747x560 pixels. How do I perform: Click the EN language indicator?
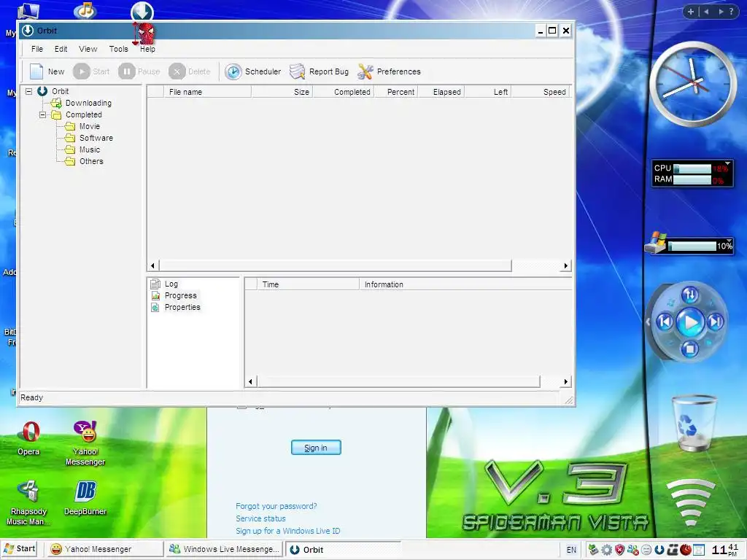click(571, 550)
